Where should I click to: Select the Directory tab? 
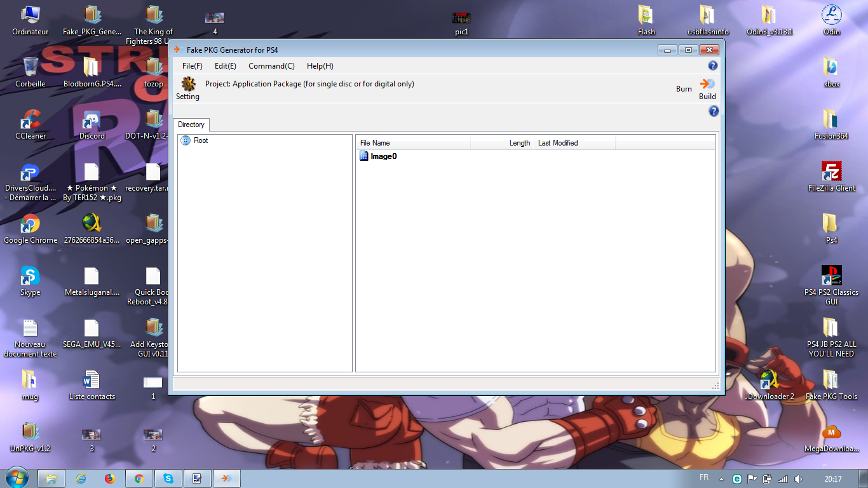pyautogui.click(x=191, y=125)
